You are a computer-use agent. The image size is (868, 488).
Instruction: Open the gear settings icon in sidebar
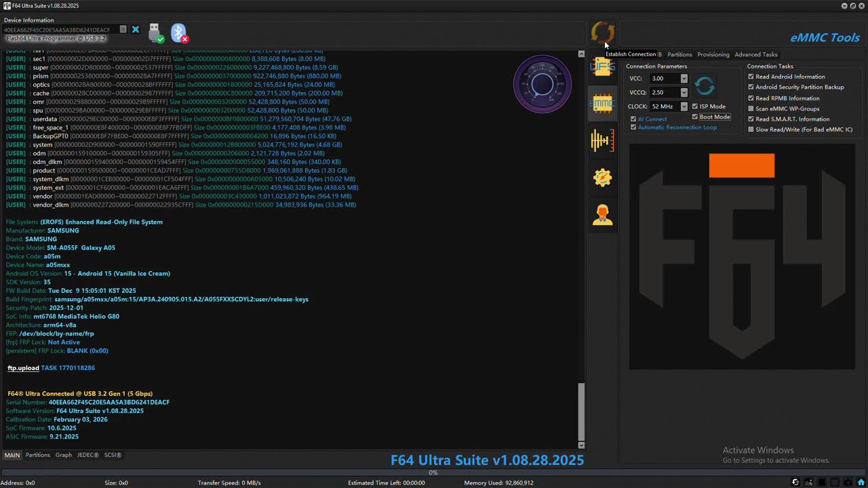602,178
